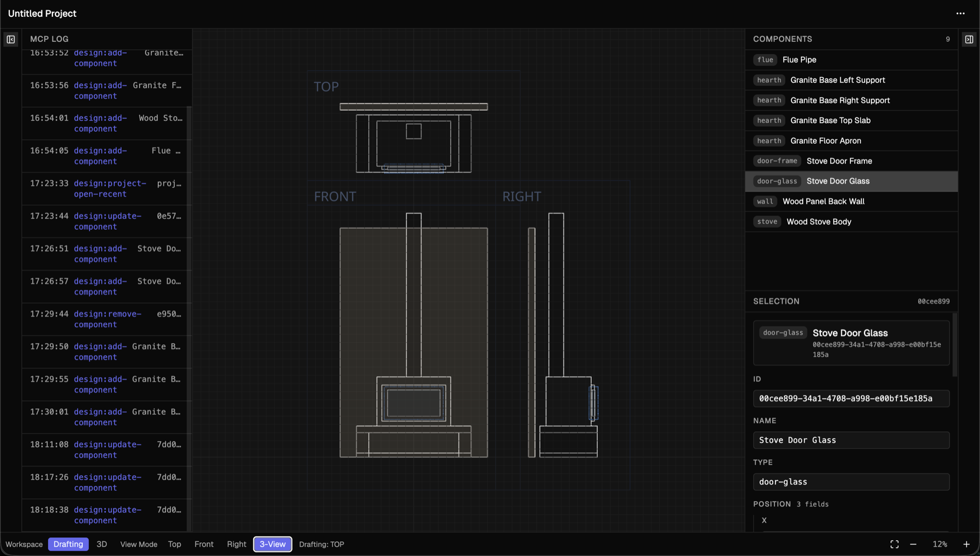Image resolution: width=980 pixels, height=556 pixels.
Task: Toggle Drafting mode in the bottom bar
Action: pyautogui.click(x=68, y=544)
